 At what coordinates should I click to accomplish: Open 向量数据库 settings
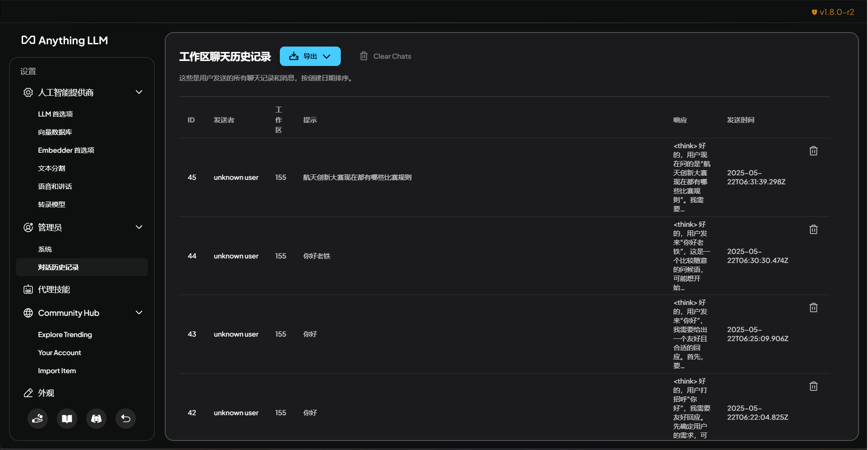(x=55, y=132)
